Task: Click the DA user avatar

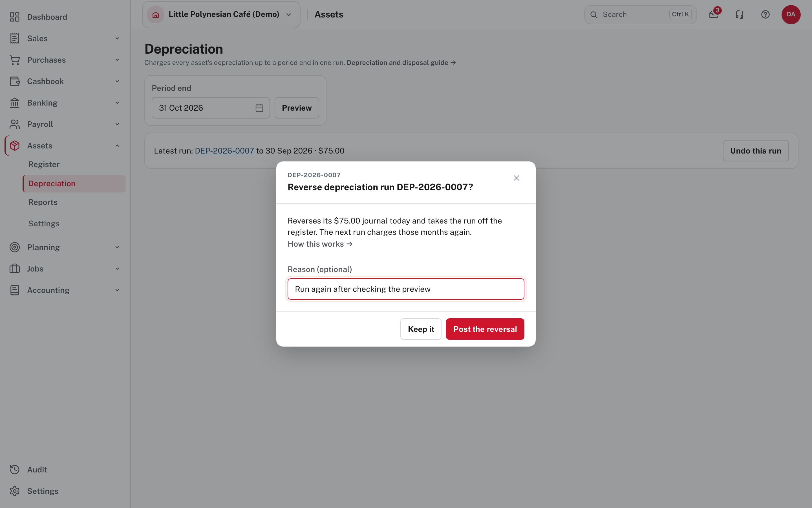Action: pos(791,14)
